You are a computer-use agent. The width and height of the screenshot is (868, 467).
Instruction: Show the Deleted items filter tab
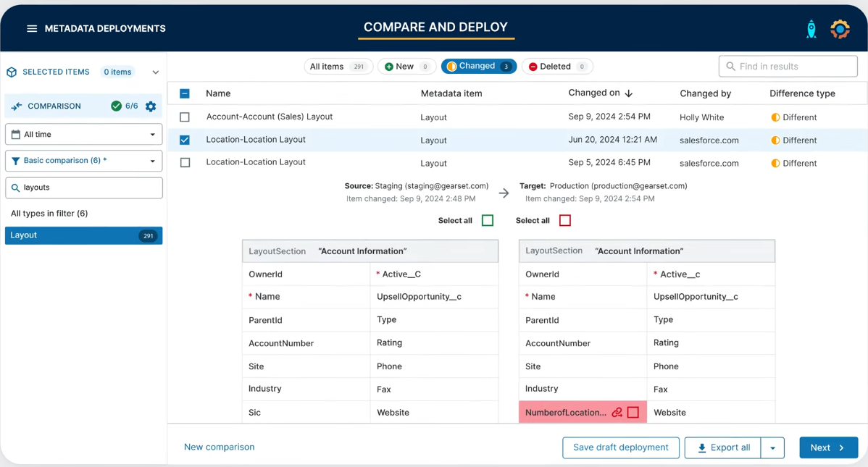point(556,67)
